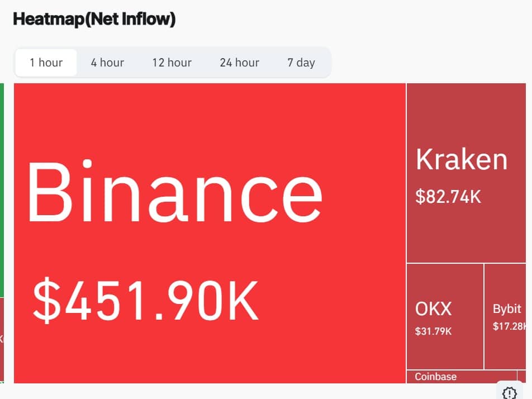Open the 24 hour view
Image resolution: width=532 pixels, height=399 pixels.
pyautogui.click(x=239, y=63)
